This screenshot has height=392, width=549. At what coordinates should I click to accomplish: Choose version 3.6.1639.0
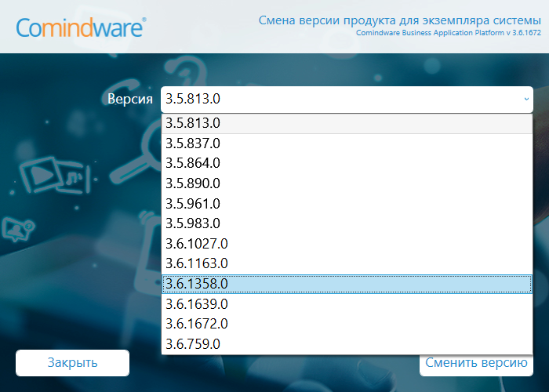[x=347, y=304]
